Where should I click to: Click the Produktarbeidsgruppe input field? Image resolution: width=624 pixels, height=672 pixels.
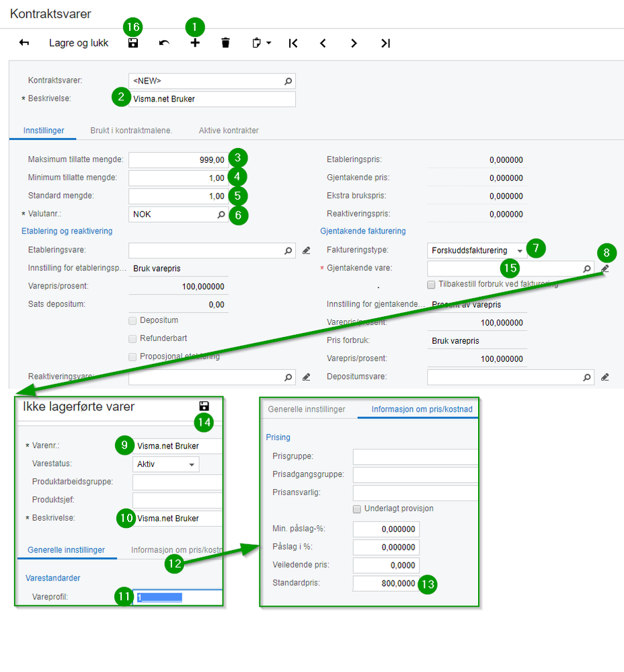point(178,482)
